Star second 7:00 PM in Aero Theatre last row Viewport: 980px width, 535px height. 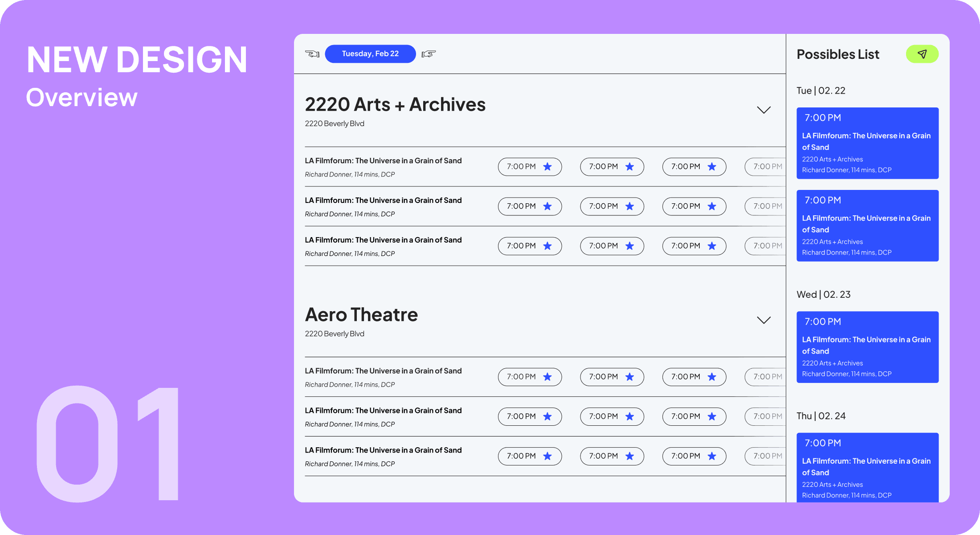[629, 456]
